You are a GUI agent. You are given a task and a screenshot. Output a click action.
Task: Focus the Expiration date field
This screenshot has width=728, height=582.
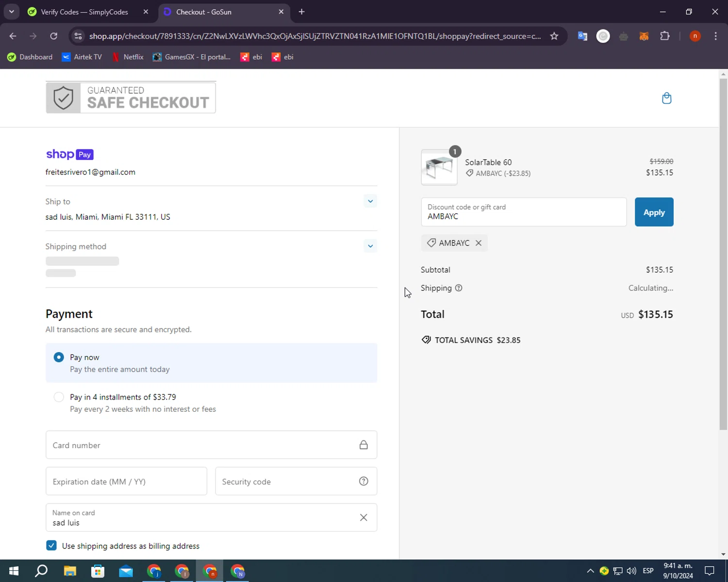coord(126,481)
